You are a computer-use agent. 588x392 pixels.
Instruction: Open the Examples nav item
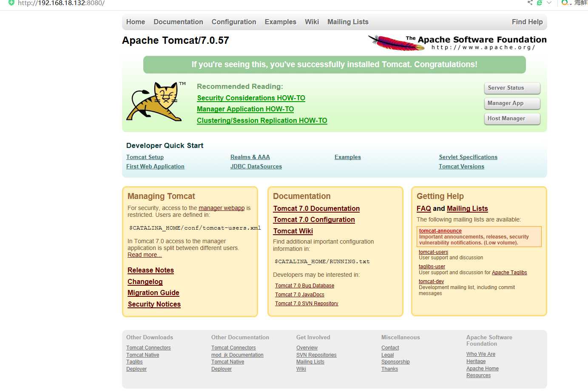pos(281,22)
